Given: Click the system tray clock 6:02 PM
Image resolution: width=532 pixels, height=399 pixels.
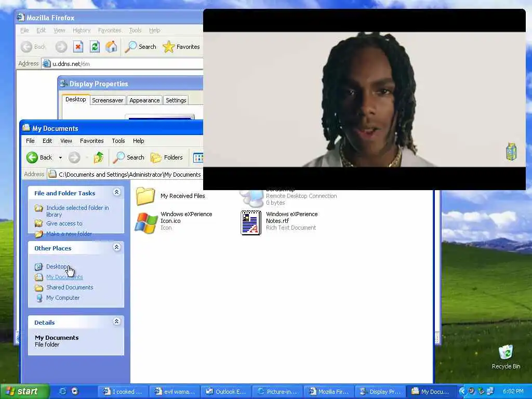Looking at the screenshot, I should [x=513, y=392].
